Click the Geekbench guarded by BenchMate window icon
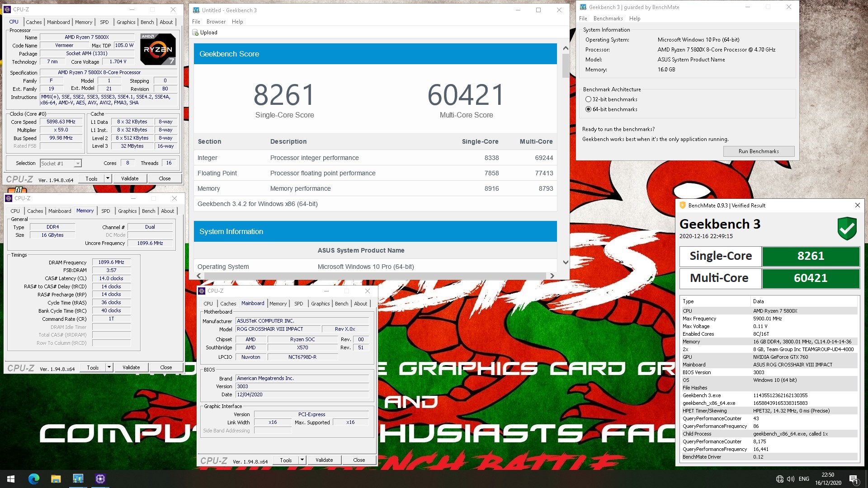Viewport: 868px width, 488px height. coord(583,7)
